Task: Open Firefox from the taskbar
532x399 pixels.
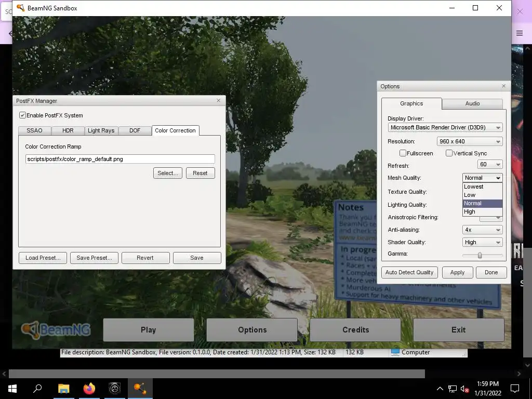Action: click(x=89, y=388)
